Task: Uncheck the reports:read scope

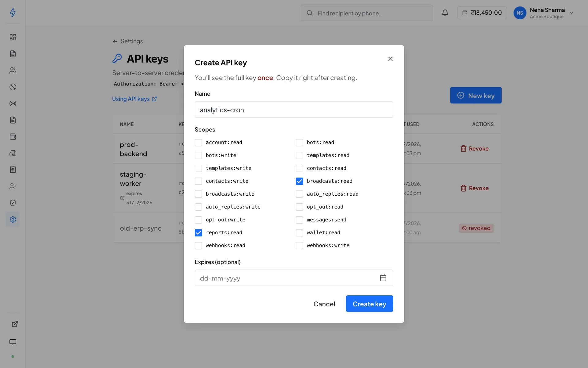Action: pyautogui.click(x=198, y=233)
